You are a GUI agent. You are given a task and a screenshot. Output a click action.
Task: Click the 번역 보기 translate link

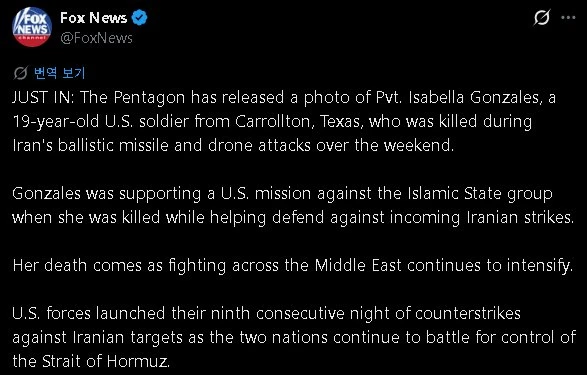coord(60,73)
